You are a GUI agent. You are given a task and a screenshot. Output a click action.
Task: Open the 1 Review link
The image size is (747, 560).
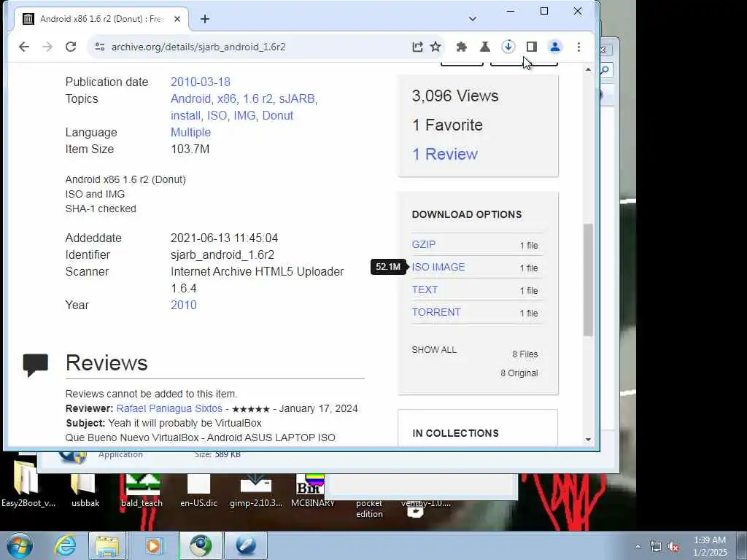tap(445, 154)
